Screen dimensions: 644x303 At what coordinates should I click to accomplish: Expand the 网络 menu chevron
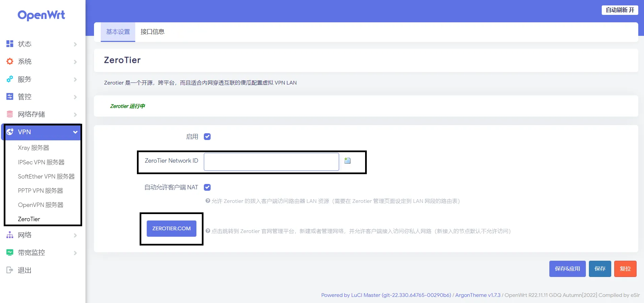coord(75,235)
